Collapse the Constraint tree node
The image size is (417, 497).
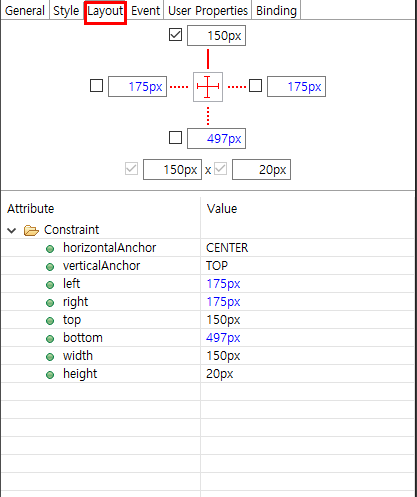pos(12,230)
